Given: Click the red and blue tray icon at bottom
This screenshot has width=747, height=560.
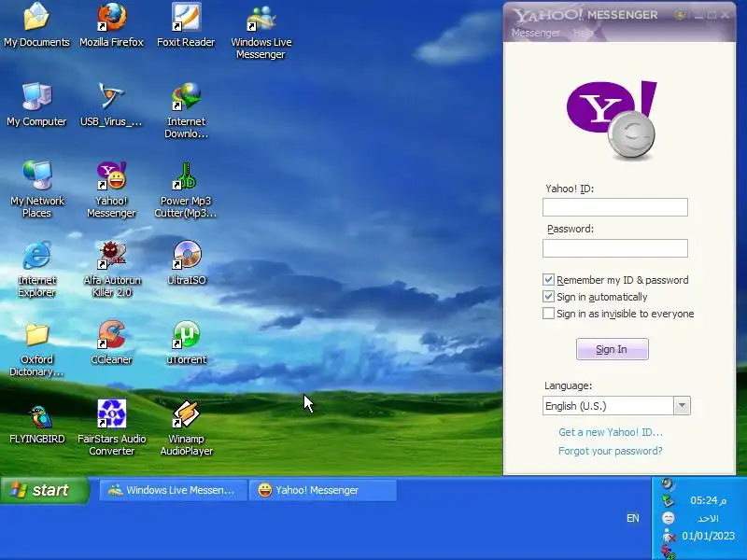Looking at the screenshot, I should coord(668,552).
